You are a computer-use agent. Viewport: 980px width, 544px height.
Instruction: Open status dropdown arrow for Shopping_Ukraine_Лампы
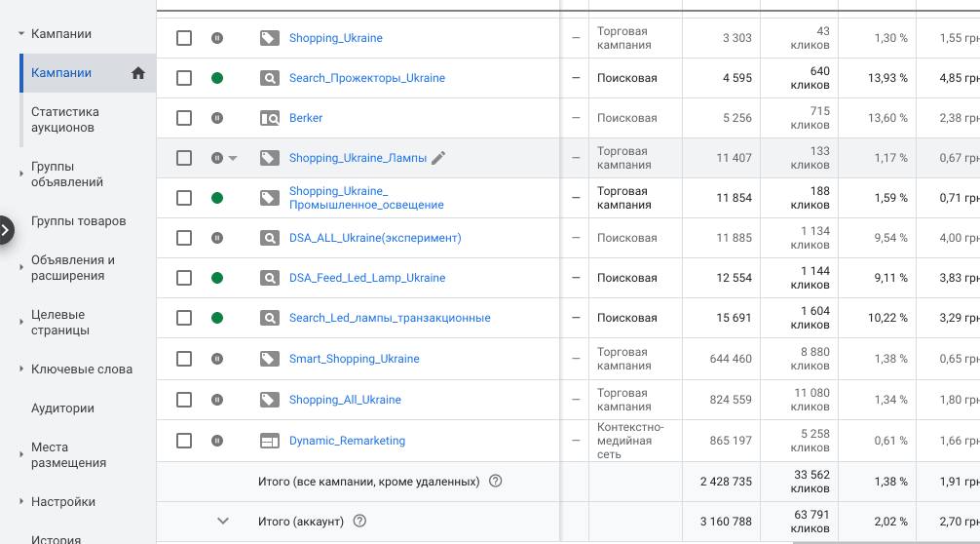click(x=233, y=158)
